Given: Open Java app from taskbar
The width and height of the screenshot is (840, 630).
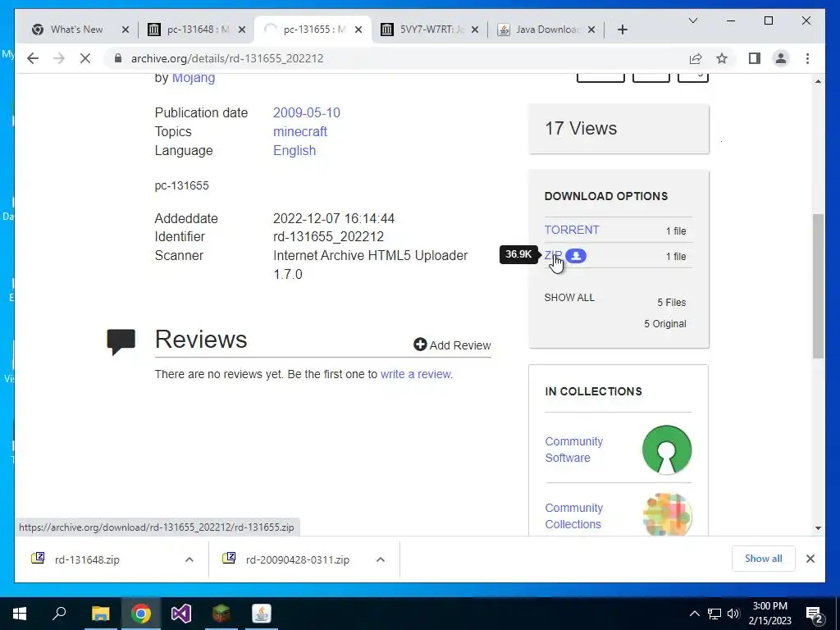Looking at the screenshot, I should 262,614.
